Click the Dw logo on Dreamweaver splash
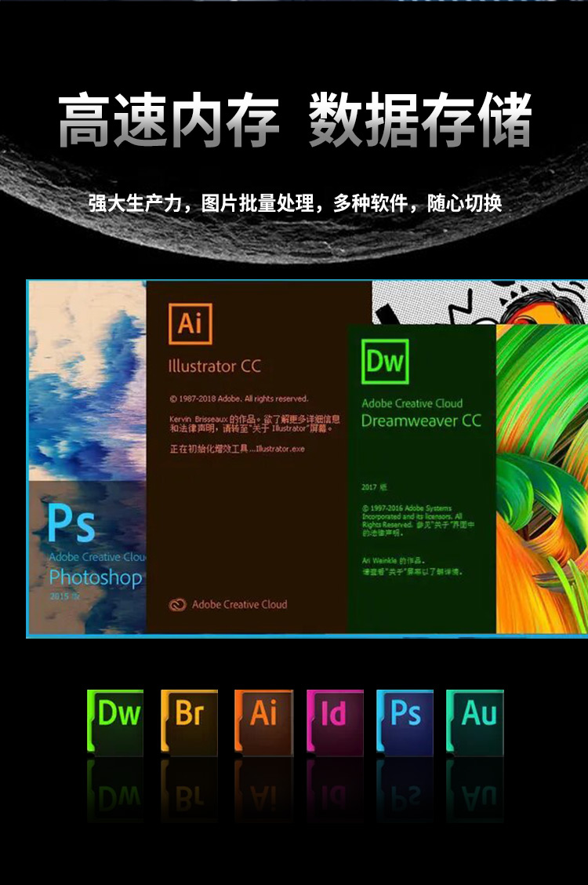Screen dimensions: 588x885 tap(385, 362)
